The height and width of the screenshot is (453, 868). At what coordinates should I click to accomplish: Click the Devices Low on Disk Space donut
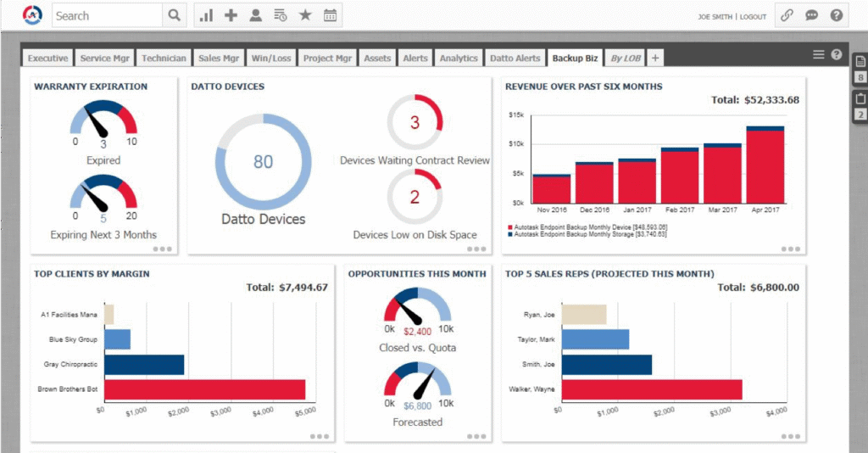click(x=415, y=197)
